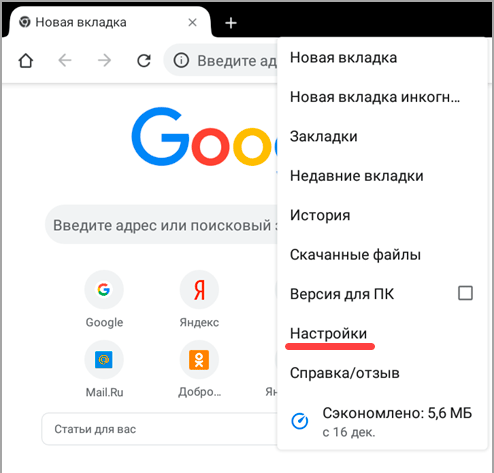Click the forward arrow navigation icon
Image resolution: width=494 pixels, height=473 pixels.
point(104,61)
